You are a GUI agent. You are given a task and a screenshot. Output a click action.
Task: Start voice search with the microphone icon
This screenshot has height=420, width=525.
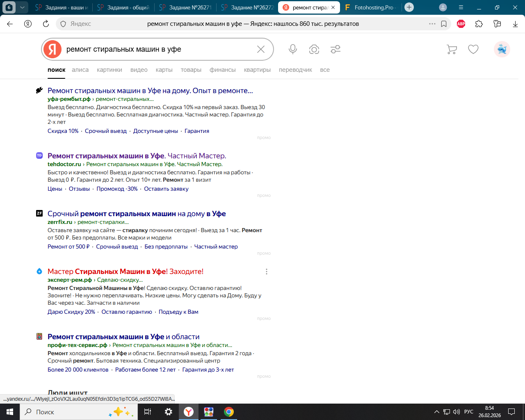293,49
